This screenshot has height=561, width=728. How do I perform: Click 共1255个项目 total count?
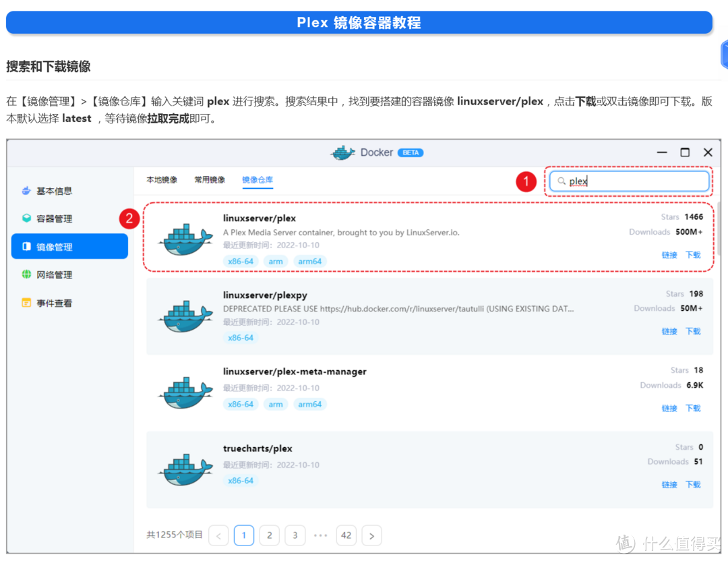tap(175, 535)
